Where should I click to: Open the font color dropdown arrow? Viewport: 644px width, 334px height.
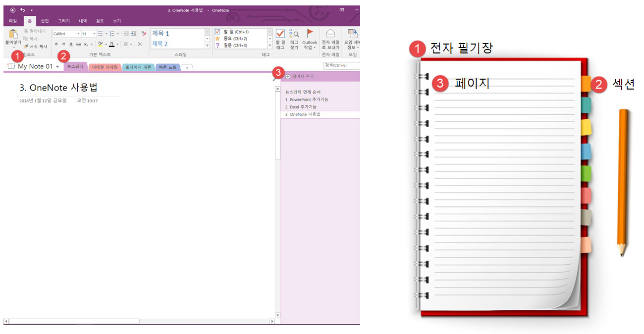[x=117, y=44]
